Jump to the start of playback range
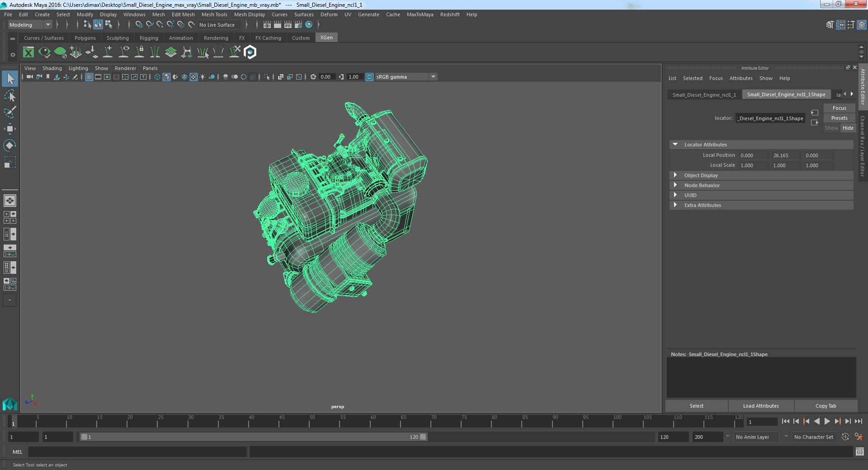The height and width of the screenshot is (470, 868). pos(785,421)
